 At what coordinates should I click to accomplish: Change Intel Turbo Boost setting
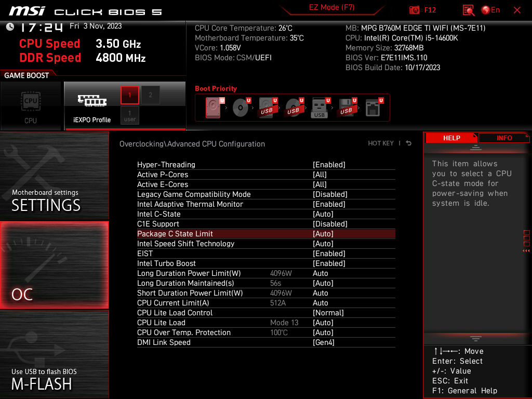coord(266,263)
